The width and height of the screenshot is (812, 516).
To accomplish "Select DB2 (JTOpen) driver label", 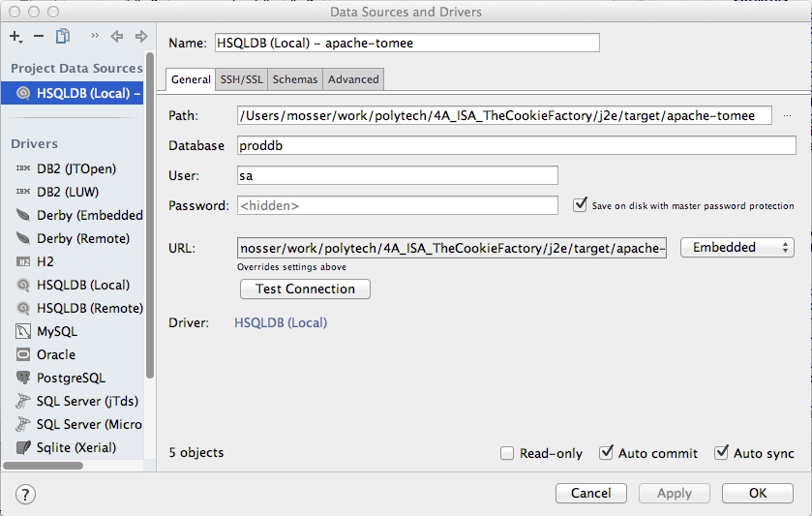I will click(x=76, y=168).
